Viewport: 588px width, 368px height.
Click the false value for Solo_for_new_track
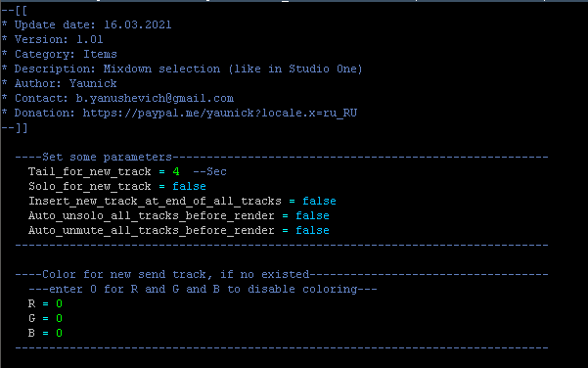[189, 186]
